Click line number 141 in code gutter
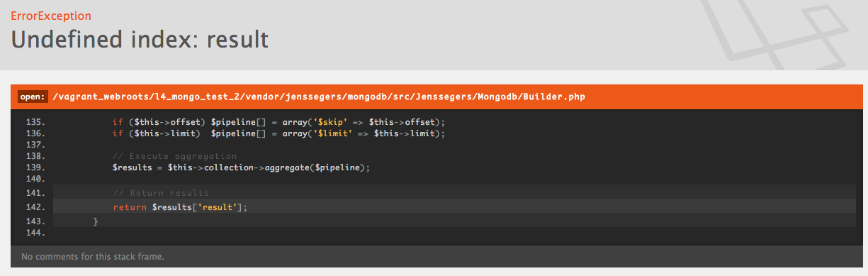Image resolution: width=868 pixels, height=276 pixels. coord(35,193)
